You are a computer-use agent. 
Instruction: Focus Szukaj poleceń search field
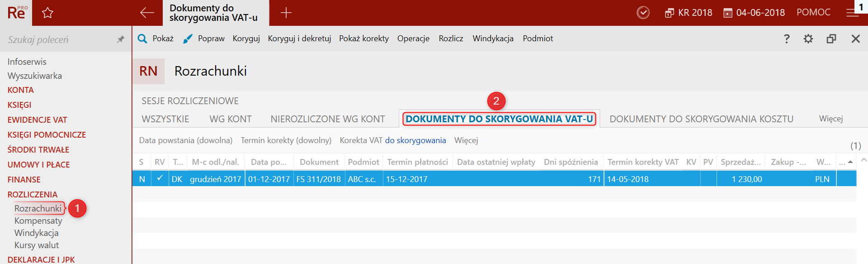(x=59, y=39)
